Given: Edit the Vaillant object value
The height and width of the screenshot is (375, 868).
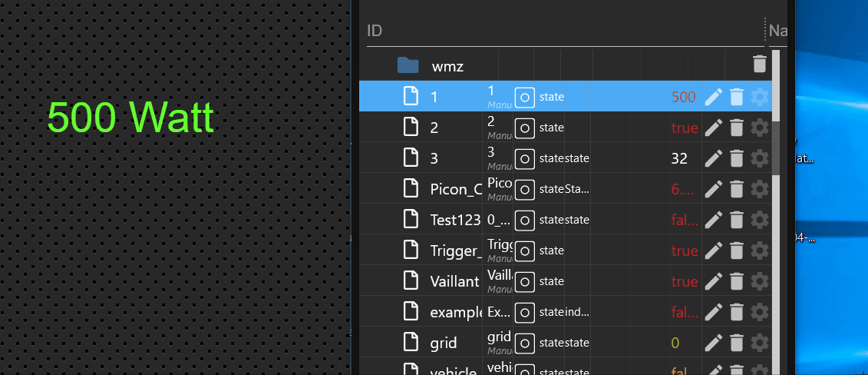Looking at the screenshot, I should pos(714,281).
